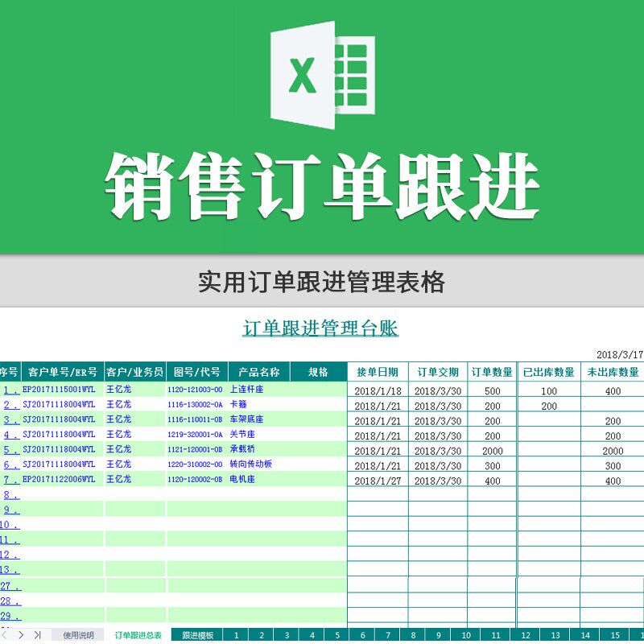
Task: Select code cell 1120-121003-00
Action: point(195,390)
